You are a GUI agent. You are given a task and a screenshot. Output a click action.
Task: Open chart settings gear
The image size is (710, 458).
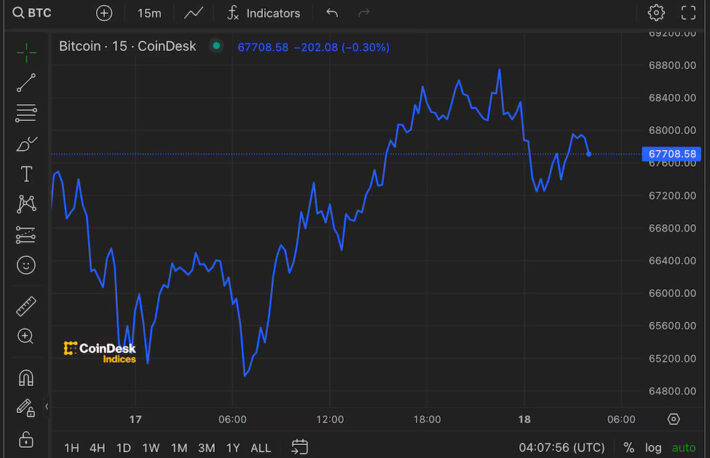click(x=656, y=13)
